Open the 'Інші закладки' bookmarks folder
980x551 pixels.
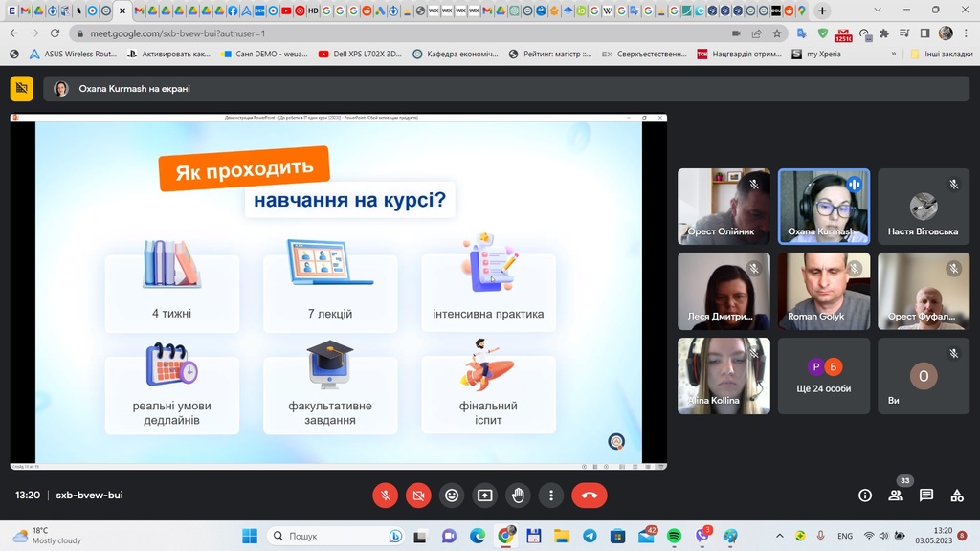pyautogui.click(x=943, y=55)
